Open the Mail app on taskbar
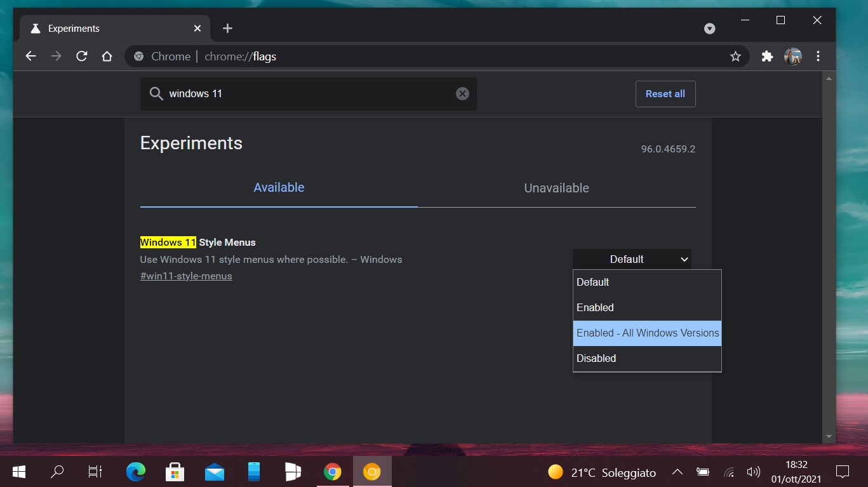The height and width of the screenshot is (487, 868). click(x=215, y=472)
